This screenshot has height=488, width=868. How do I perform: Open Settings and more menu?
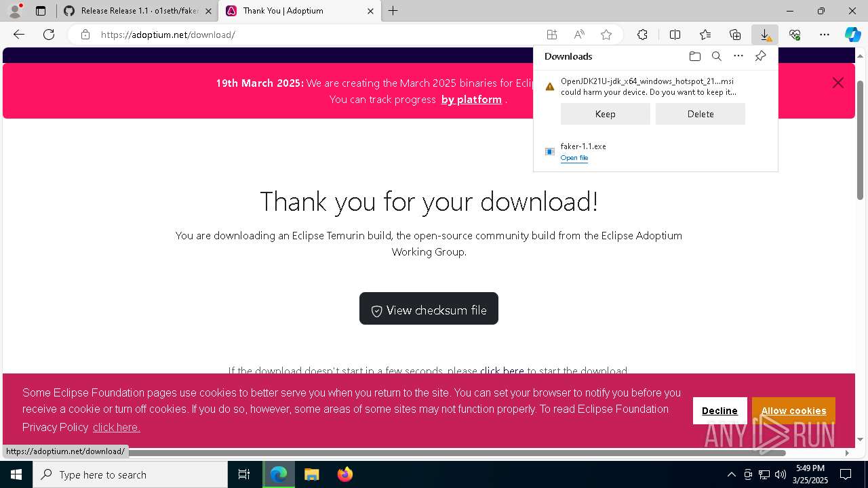pyautogui.click(x=825, y=35)
